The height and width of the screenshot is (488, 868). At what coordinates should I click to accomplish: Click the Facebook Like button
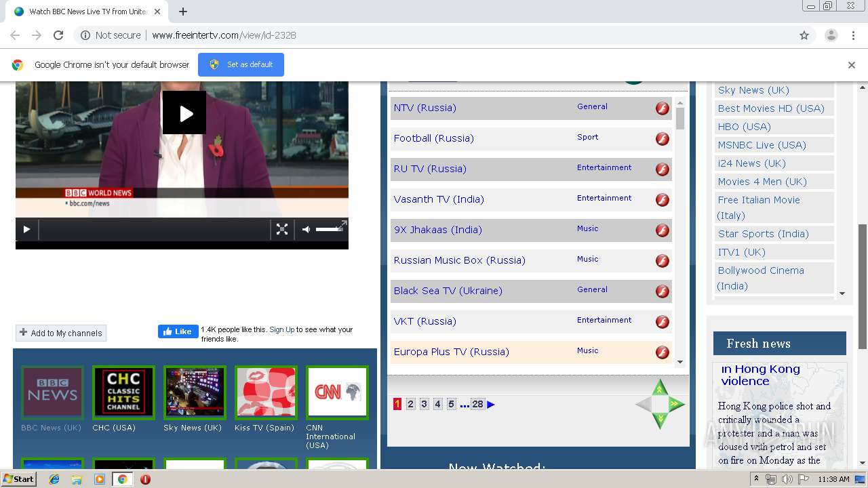pyautogui.click(x=178, y=331)
